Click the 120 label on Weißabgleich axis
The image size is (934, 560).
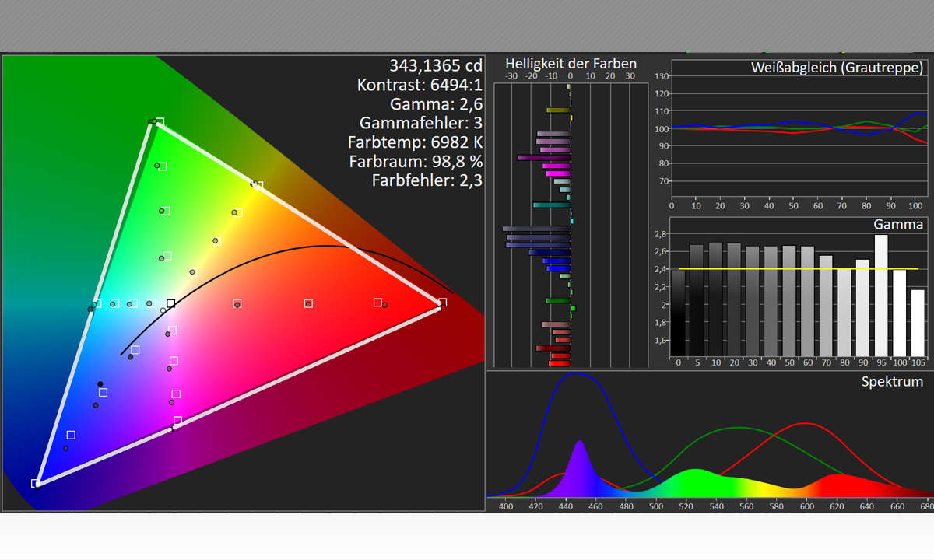click(662, 93)
